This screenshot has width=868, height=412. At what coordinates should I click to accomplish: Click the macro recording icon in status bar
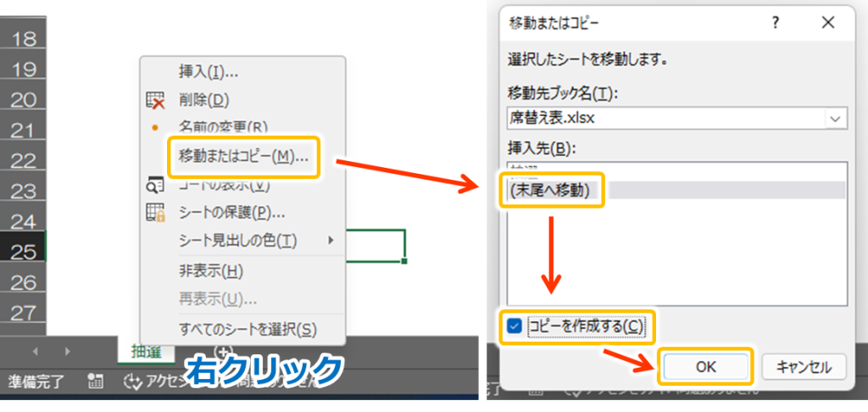coord(95,381)
